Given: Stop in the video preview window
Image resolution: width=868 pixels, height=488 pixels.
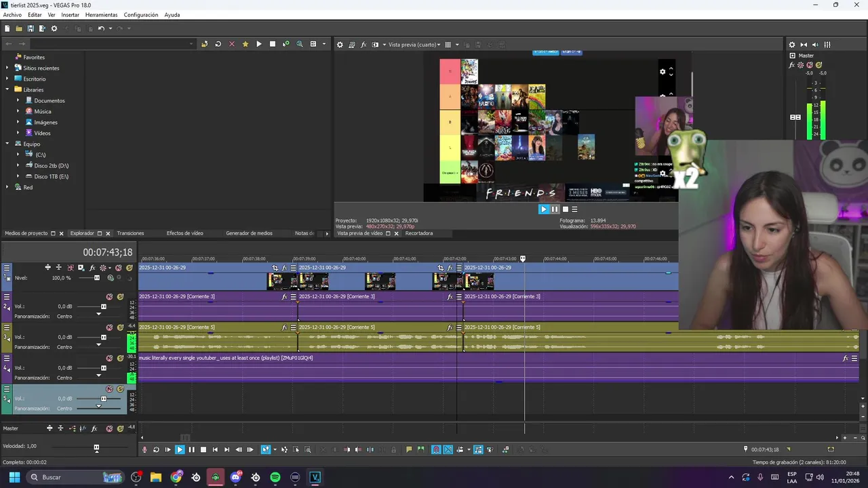Looking at the screenshot, I should pyautogui.click(x=565, y=209).
